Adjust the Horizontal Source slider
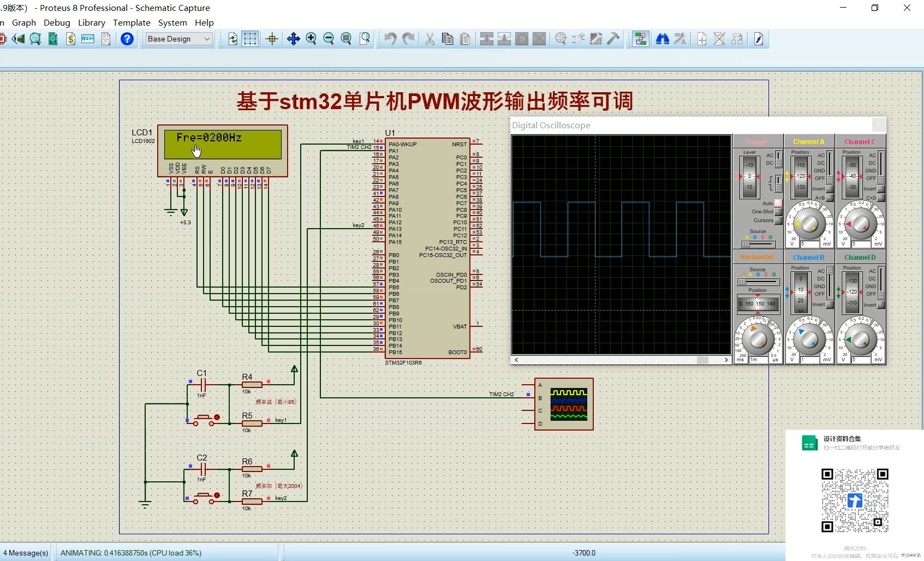The image size is (924, 561). (x=758, y=282)
